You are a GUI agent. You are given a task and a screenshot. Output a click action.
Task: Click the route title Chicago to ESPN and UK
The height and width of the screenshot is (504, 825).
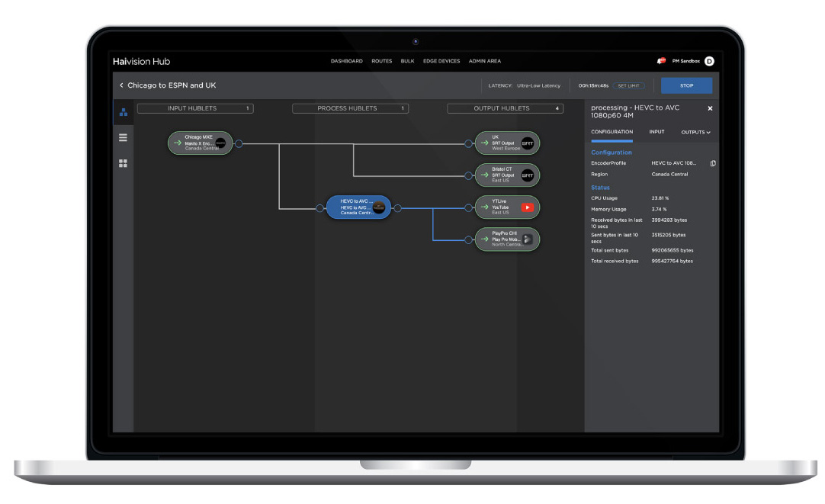[x=172, y=85]
